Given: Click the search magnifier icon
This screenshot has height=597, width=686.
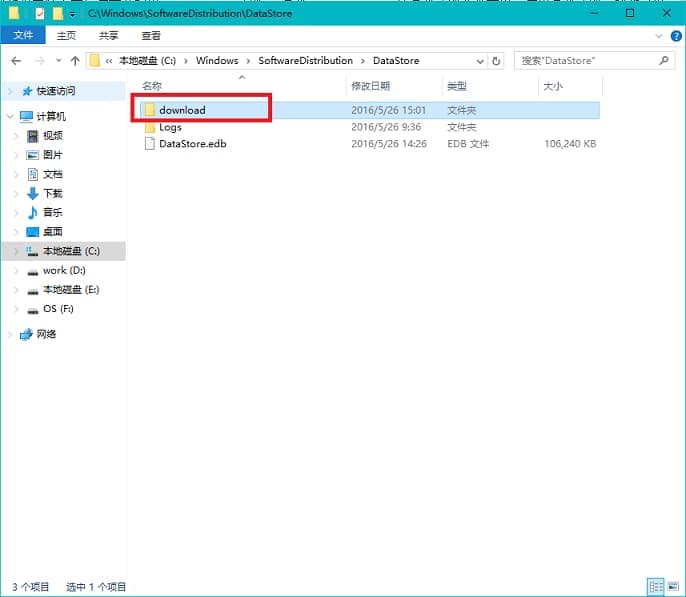Looking at the screenshot, I should (665, 61).
